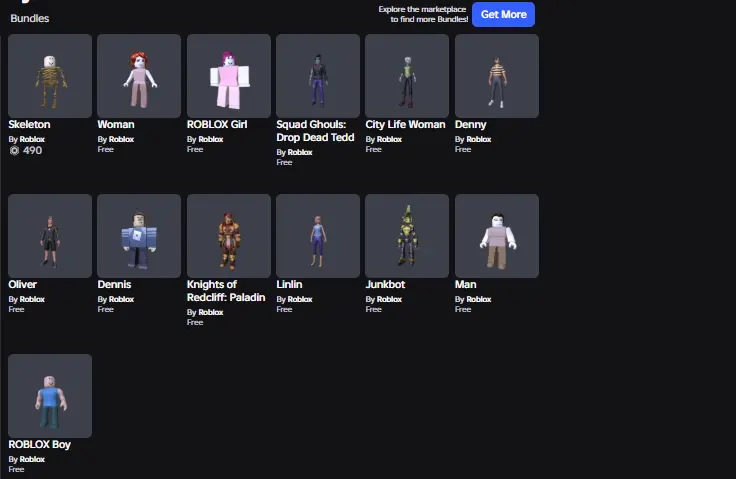The image size is (736, 479).
Task: Pick the City Life Woman thumbnail
Action: pos(407,76)
